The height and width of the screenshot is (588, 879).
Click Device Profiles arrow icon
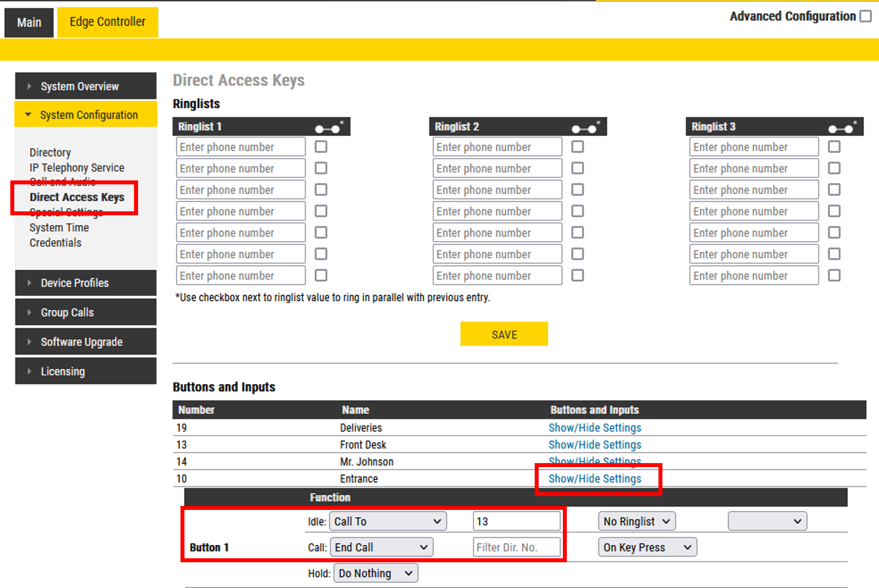tap(29, 283)
